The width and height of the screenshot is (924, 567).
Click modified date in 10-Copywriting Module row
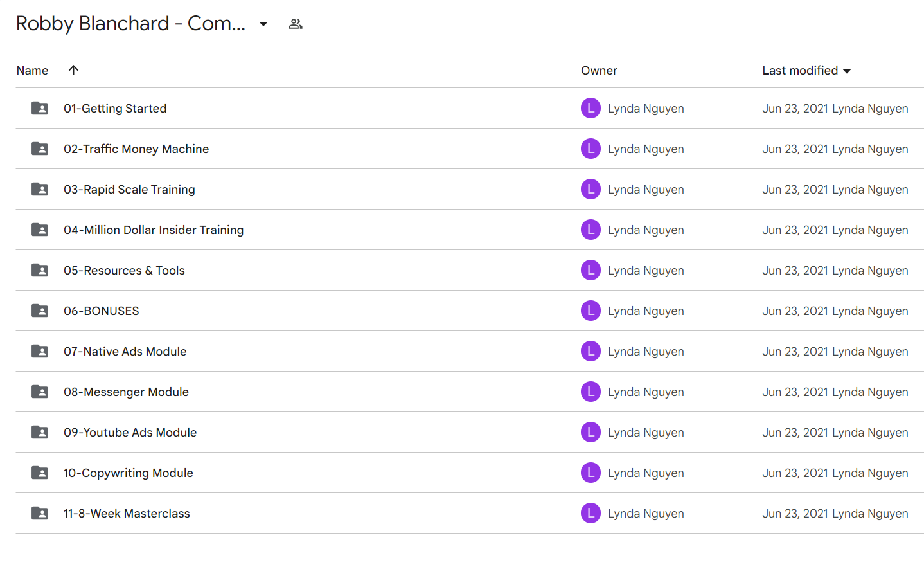click(835, 473)
